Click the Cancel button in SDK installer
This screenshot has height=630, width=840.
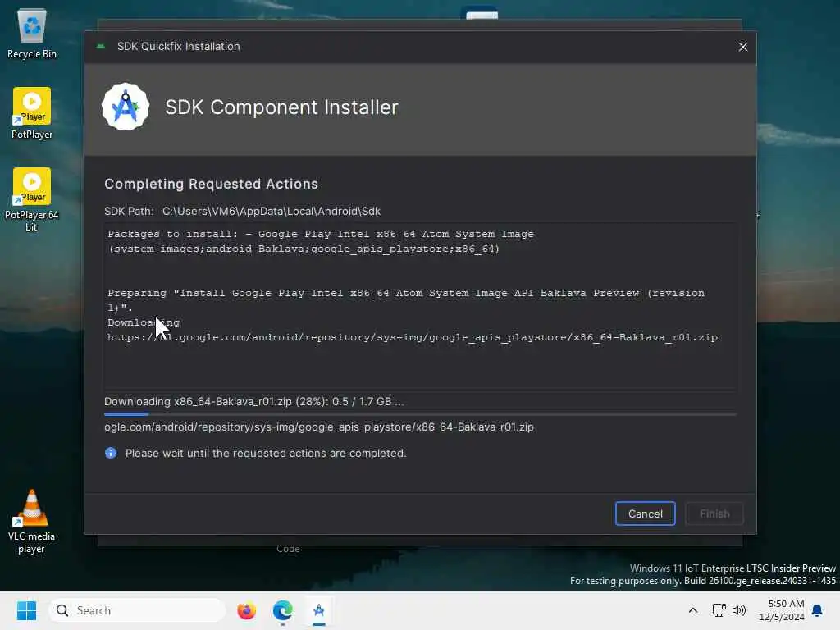click(x=645, y=514)
